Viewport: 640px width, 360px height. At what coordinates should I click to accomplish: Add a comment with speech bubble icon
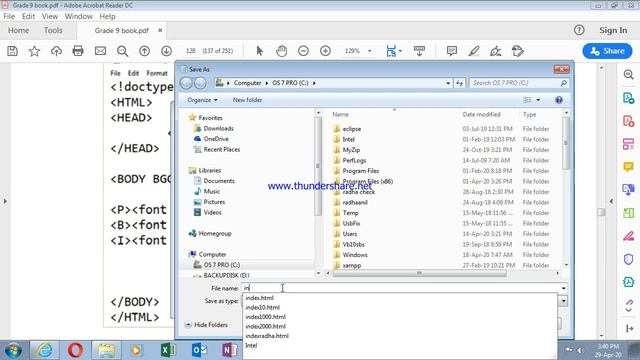[x=451, y=51]
